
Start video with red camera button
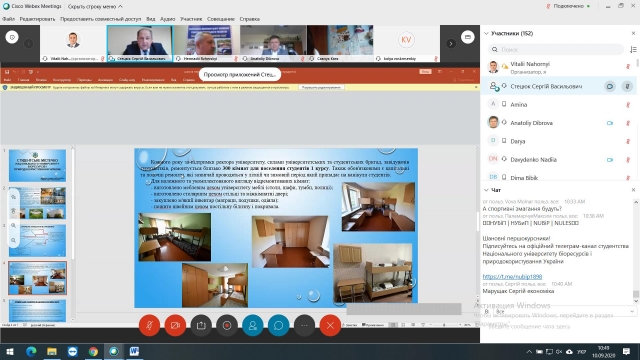(x=175, y=325)
